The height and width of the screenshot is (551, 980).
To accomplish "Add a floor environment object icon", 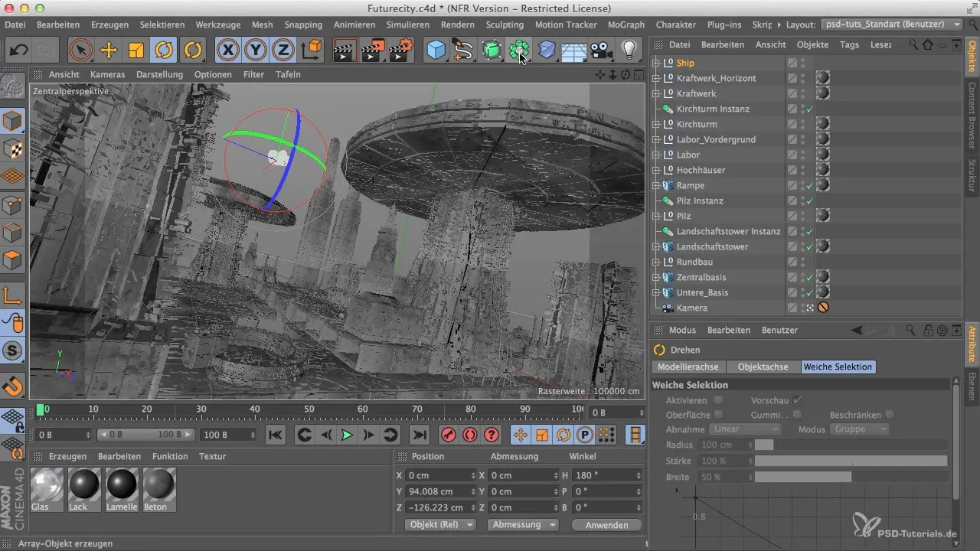I will point(573,51).
